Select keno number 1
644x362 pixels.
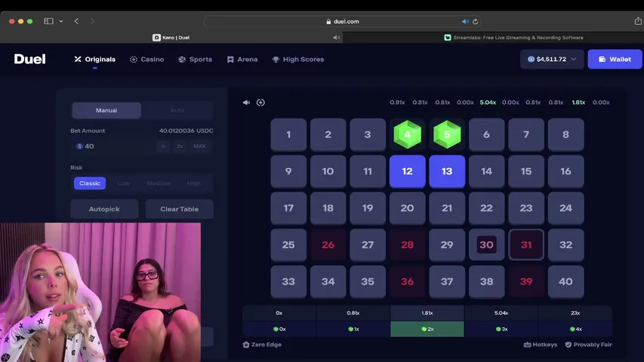[288, 134]
